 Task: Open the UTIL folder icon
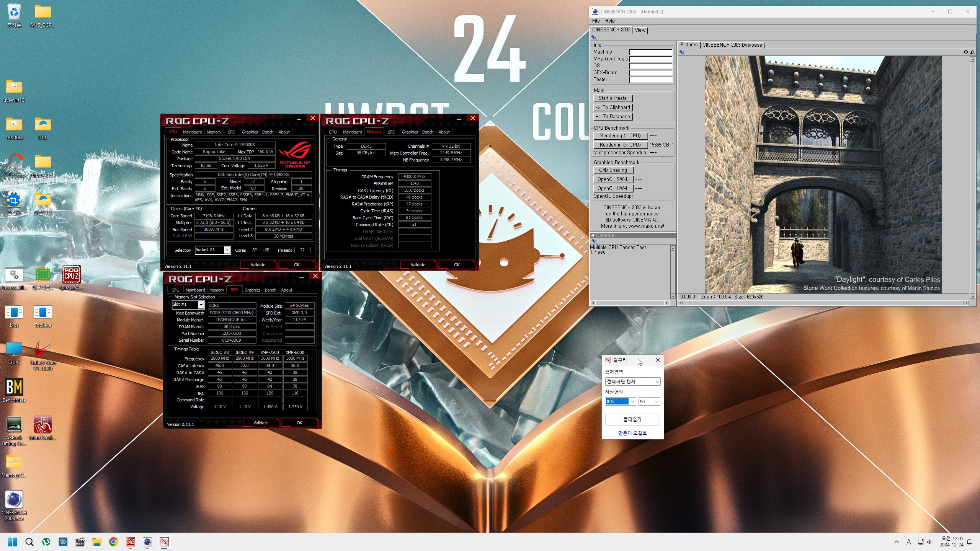[42, 128]
